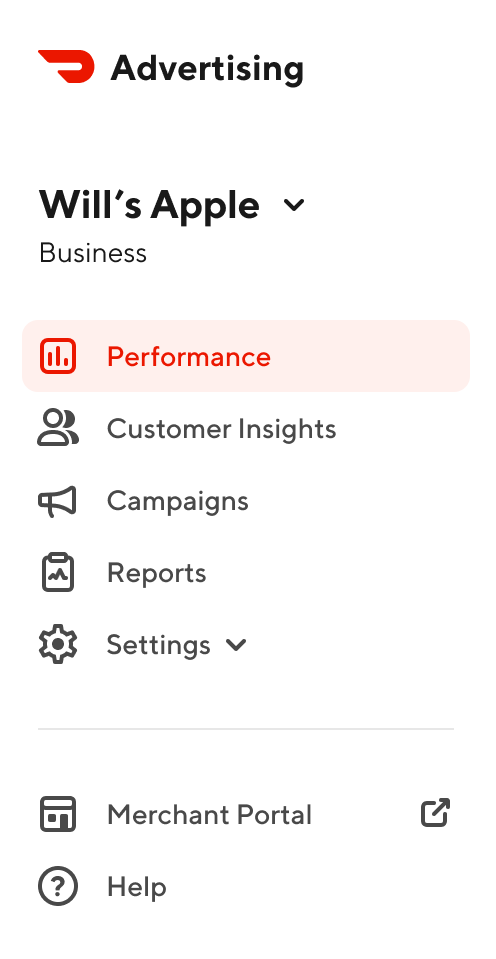This screenshot has width=496, height=959.
Task: Expand the Settings submenu chevron
Action: point(236,645)
